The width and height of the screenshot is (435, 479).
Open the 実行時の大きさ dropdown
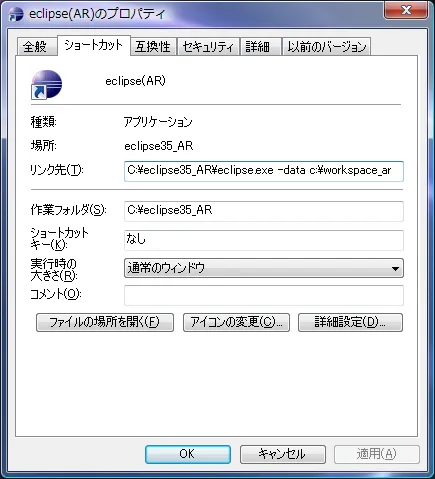pos(264,268)
